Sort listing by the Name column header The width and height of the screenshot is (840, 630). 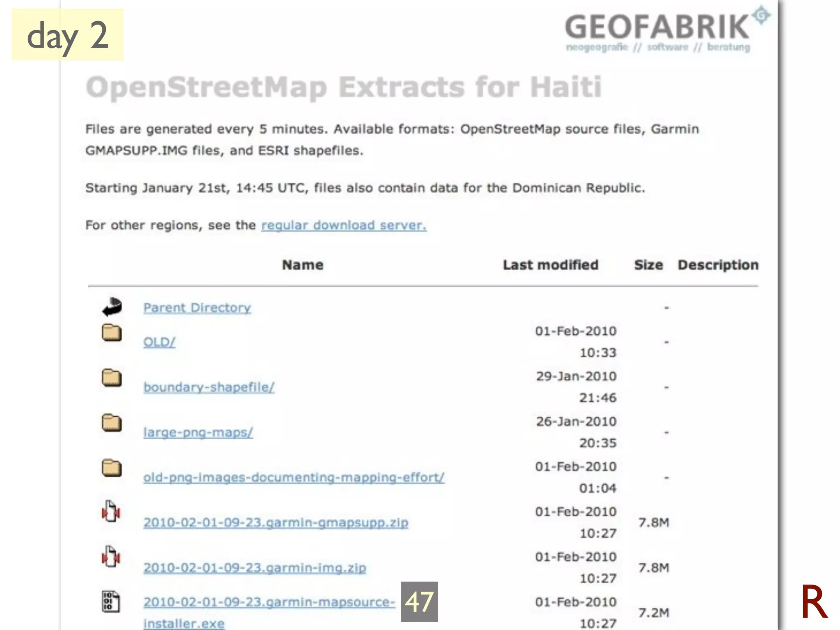303,265
